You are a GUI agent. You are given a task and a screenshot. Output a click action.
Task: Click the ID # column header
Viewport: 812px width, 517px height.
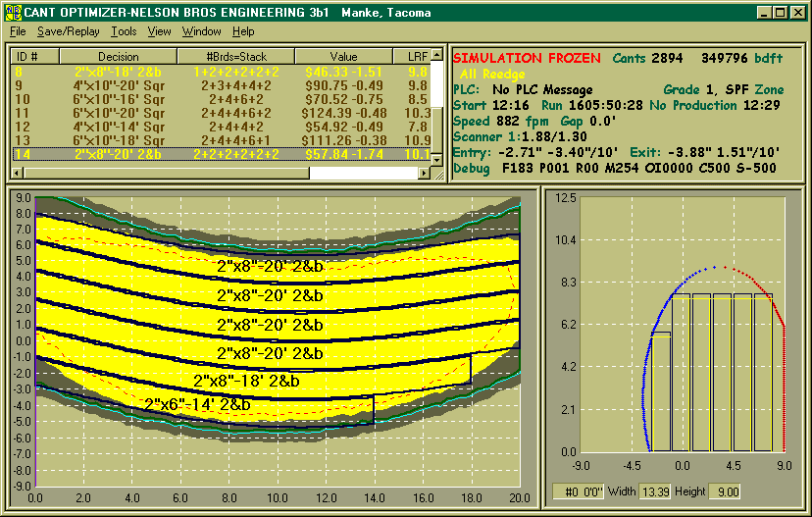(26, 57)
